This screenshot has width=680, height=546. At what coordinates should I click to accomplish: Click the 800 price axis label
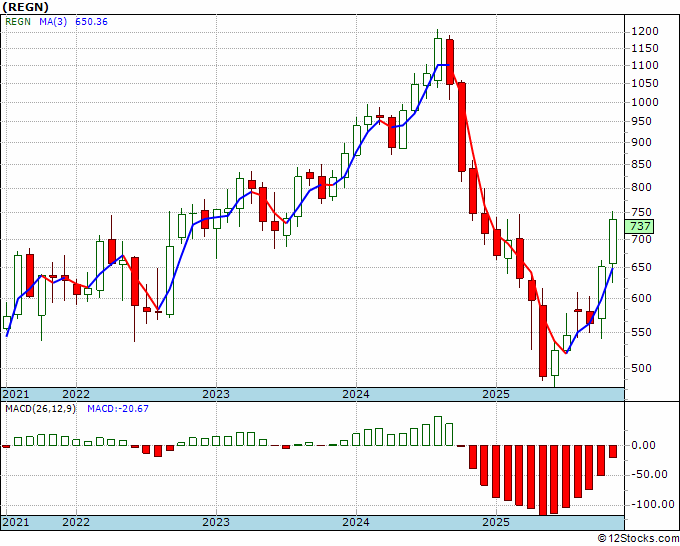click(642, 187)
